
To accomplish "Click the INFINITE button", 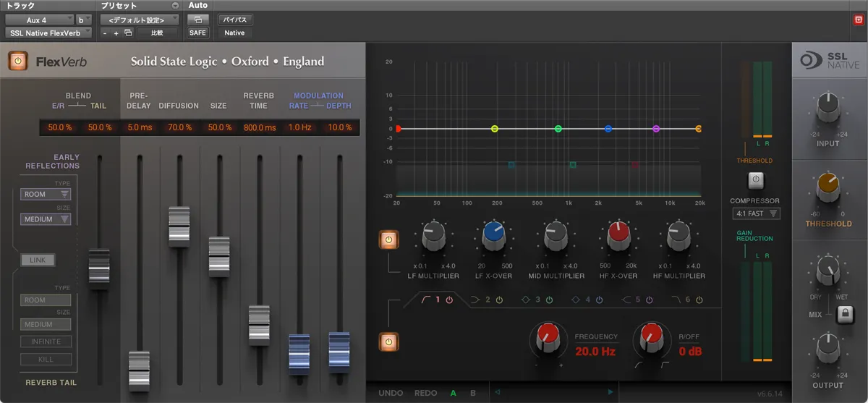I will coord(46,342).
